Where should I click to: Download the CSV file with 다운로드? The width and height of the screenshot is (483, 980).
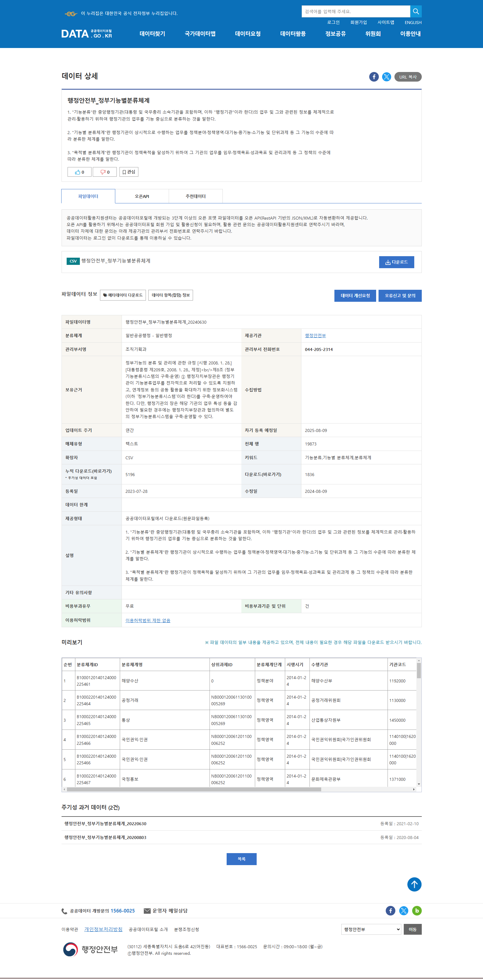(x=396, y=262)
